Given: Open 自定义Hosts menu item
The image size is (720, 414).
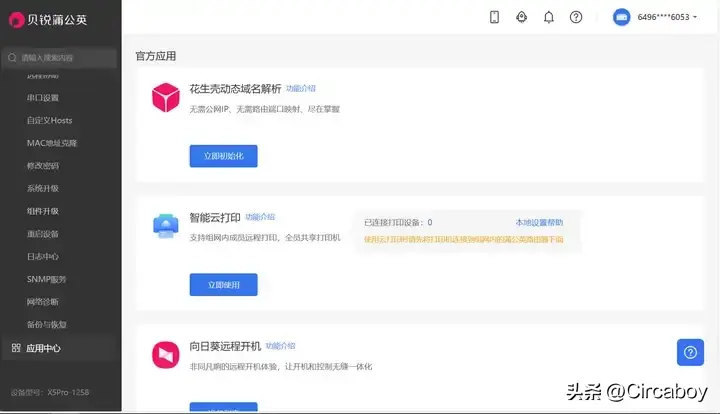Looking at the screenshot, I should pos(50,120).
